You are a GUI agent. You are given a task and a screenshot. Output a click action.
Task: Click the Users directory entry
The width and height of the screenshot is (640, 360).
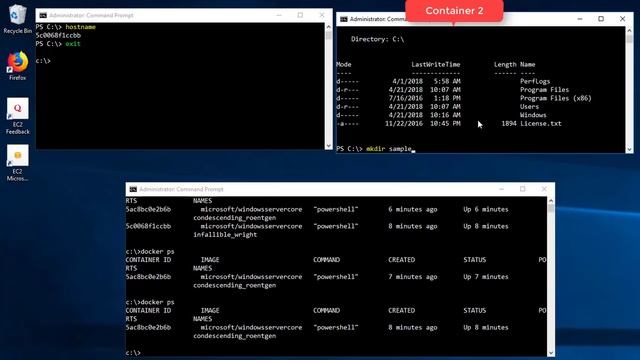pyautogui.click(x=529, y=107)
